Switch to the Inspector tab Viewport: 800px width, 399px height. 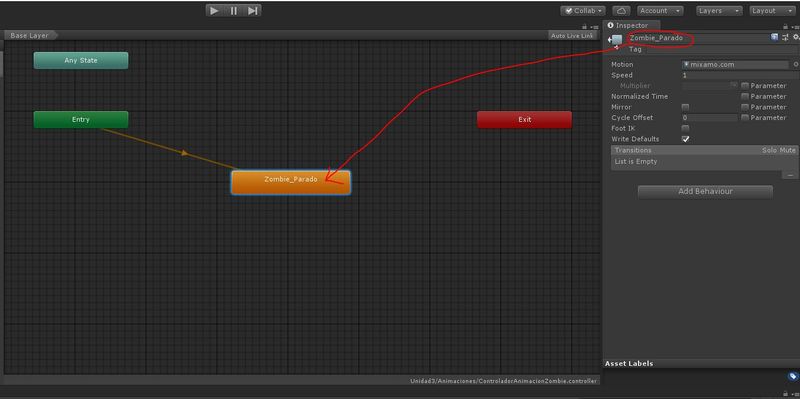(x=631, y=26)
